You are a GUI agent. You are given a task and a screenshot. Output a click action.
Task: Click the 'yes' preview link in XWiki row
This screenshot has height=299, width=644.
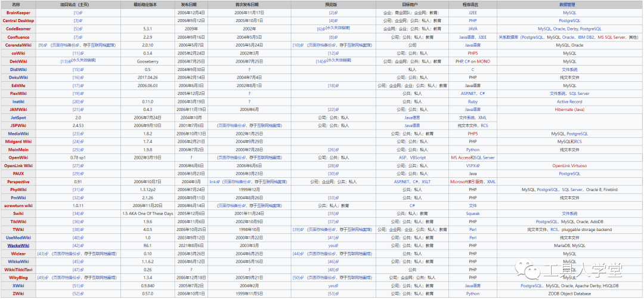pyautogui.click(x=333, y=285)
